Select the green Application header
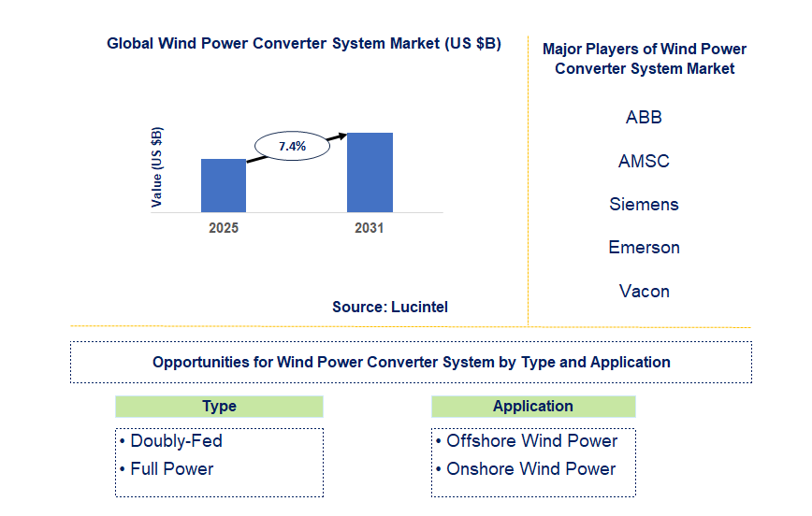The image size is (812, 516). click(x=533, y=407)
